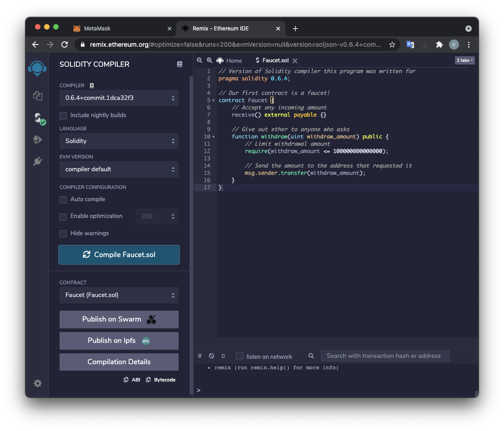The width and height of the screenshot is (504, 431).
Task: Click the forward navigation arrow
Action: 50,45
